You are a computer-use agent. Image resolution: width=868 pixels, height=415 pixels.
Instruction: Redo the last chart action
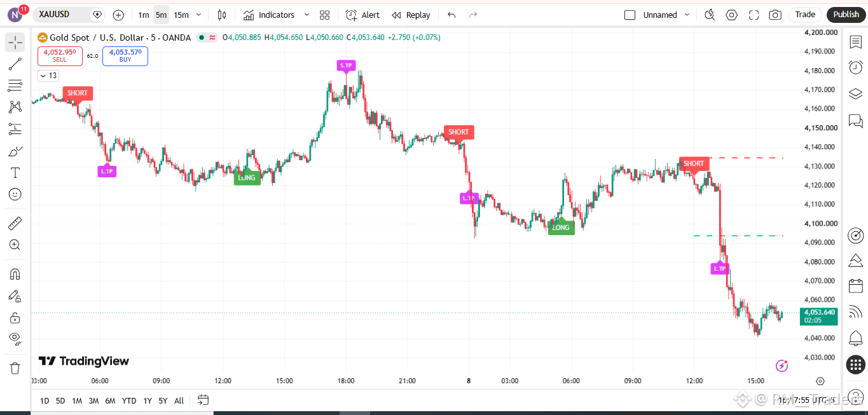pos(472,15)
